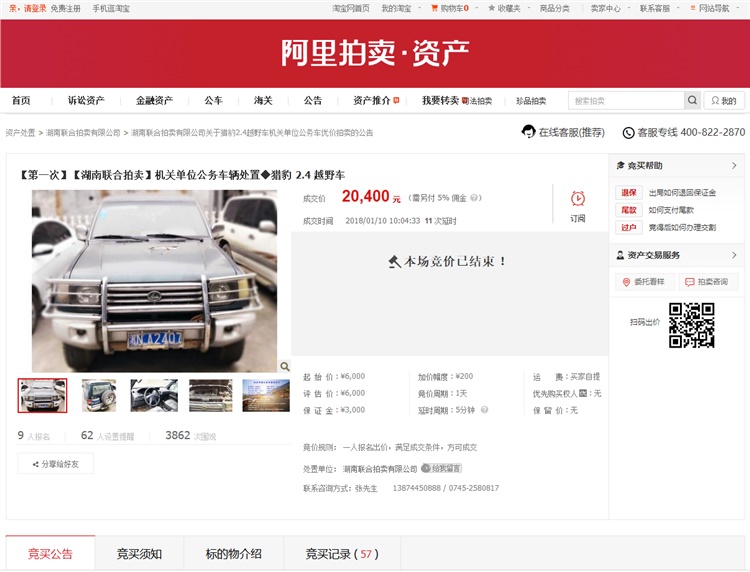Screen dimensions: 750x572
Task: Open 资产推介 navigation item
Action: [372, 100]
